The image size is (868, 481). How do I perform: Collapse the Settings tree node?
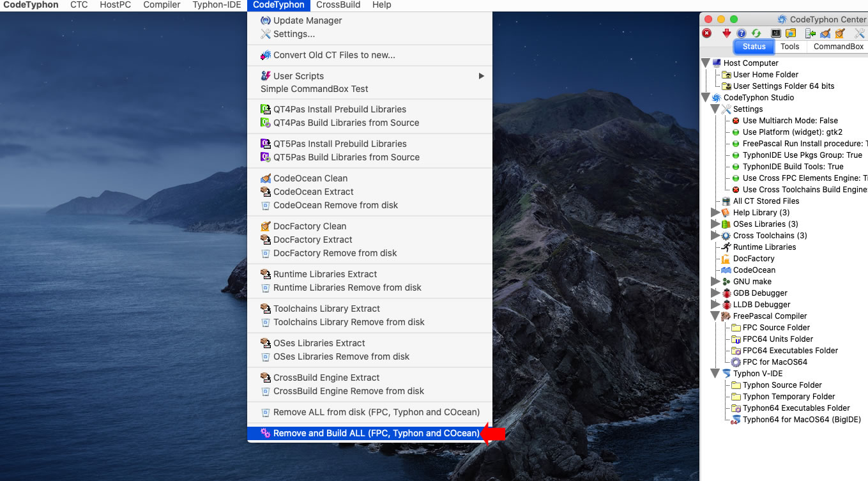(715, 109)
